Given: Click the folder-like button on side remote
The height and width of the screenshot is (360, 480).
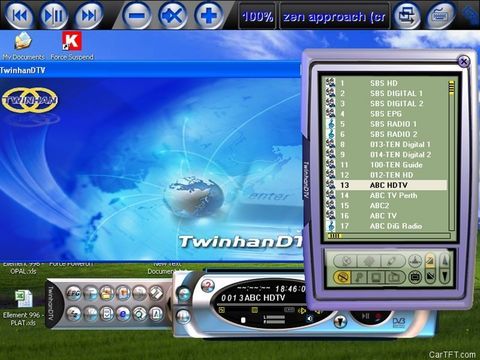Looking at the screenshot, I should tap(107, 293).
